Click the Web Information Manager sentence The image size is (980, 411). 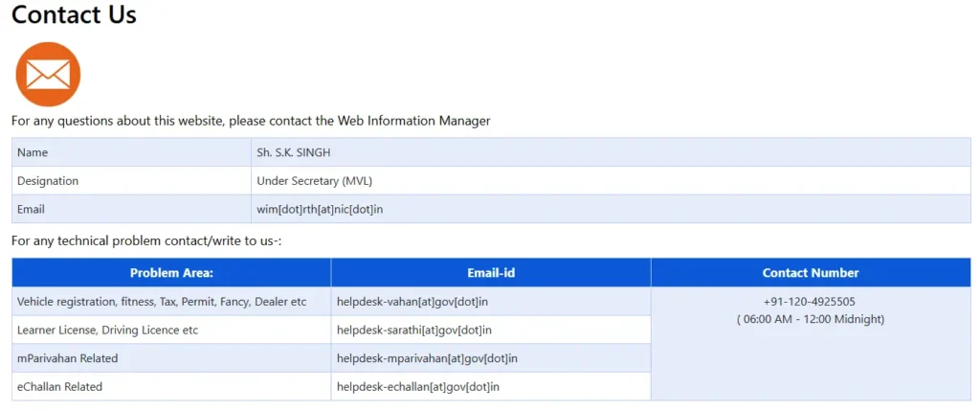click(251, 121)
